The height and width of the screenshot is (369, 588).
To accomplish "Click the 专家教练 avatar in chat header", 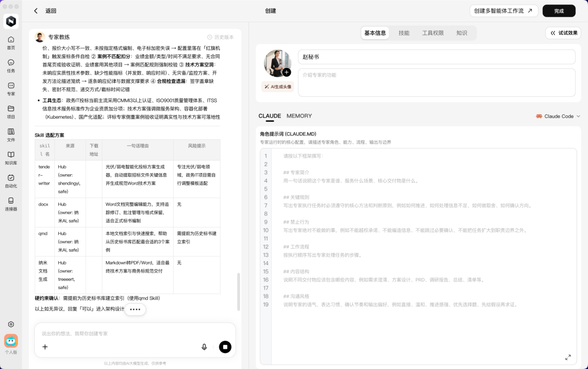I will click(x=40, y=37).
